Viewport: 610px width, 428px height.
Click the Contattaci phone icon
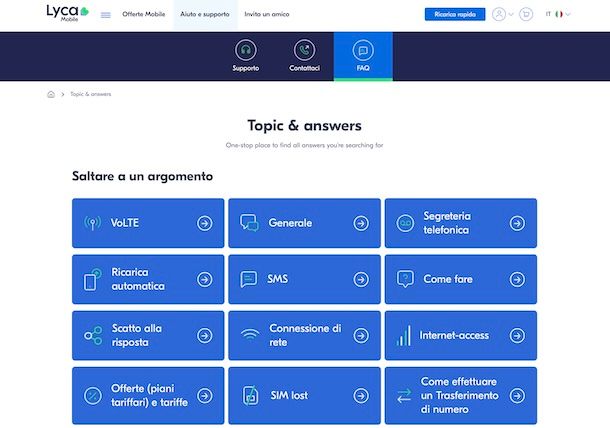[x=304, y=50]
